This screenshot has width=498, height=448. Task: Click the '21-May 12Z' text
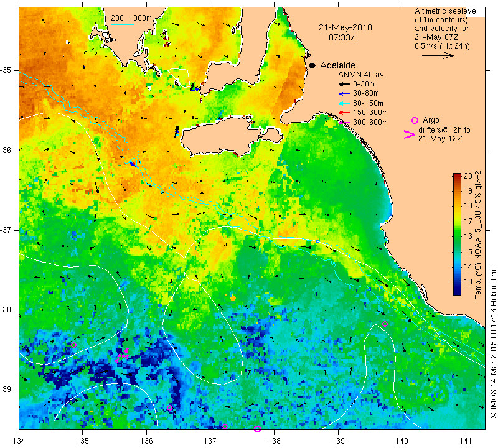[440, 139]
